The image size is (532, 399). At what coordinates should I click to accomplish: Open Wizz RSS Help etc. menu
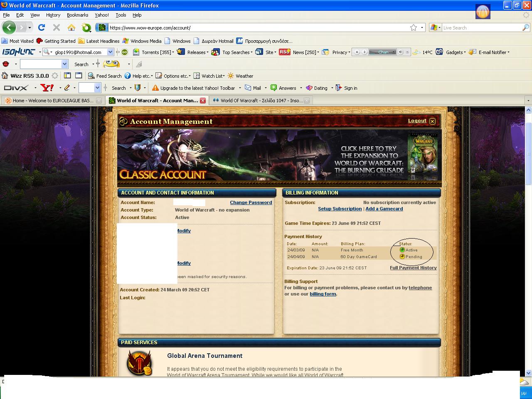pos(138,76)
